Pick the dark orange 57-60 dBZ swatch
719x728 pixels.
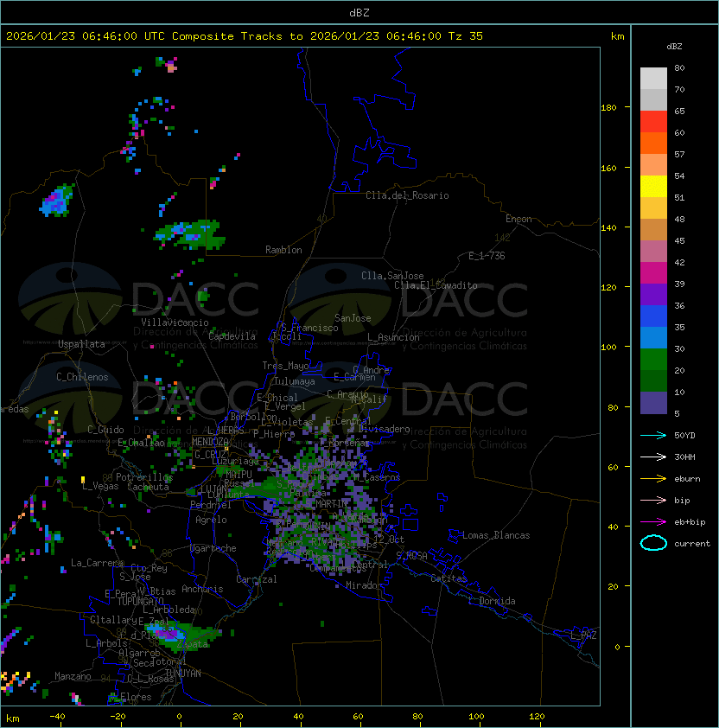(653, 143)
